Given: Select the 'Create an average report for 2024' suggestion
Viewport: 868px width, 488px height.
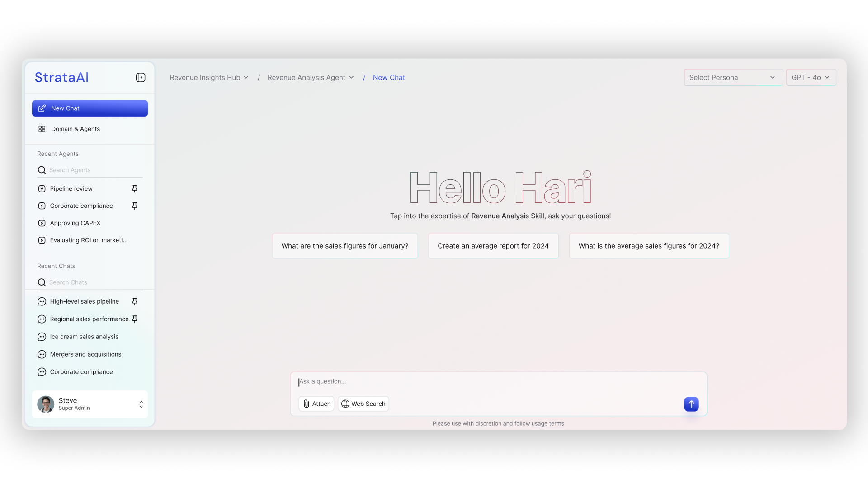Looking at the screenshot, I should [493, 246].
